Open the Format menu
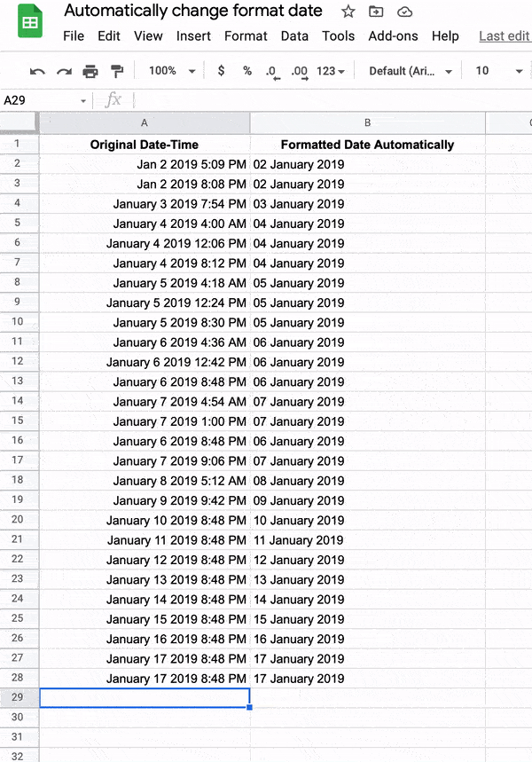The width and height of the screenshot is (532, 762). (246, 36)
